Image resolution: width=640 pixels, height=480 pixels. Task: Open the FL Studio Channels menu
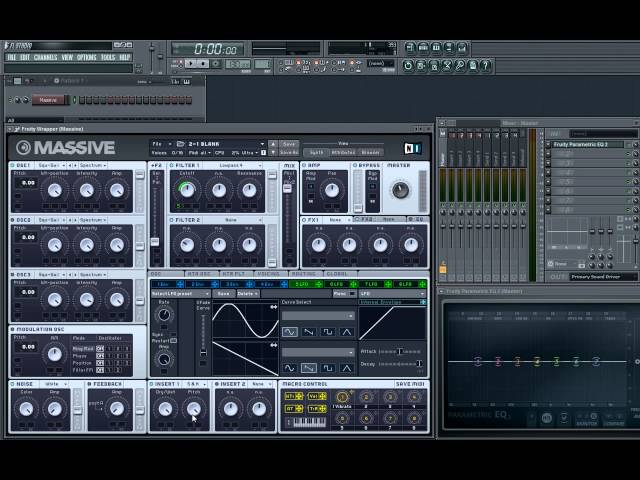click(x=45, y=57)
